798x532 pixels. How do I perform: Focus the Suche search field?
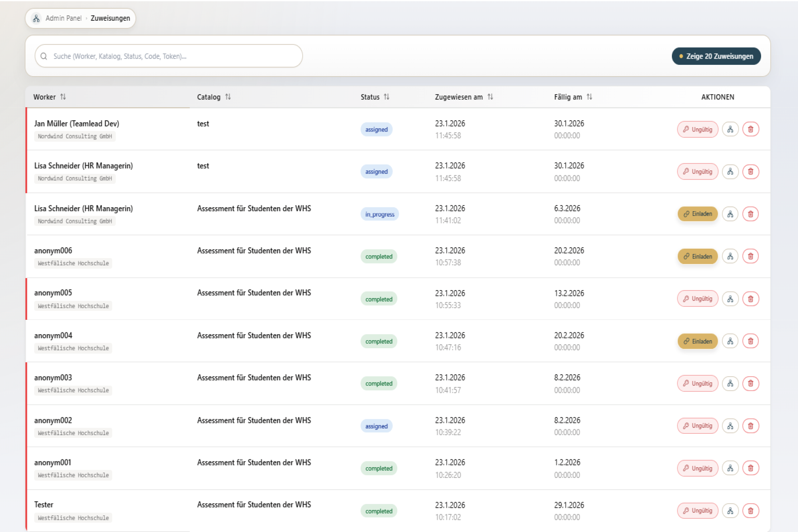tap(169, 56)
